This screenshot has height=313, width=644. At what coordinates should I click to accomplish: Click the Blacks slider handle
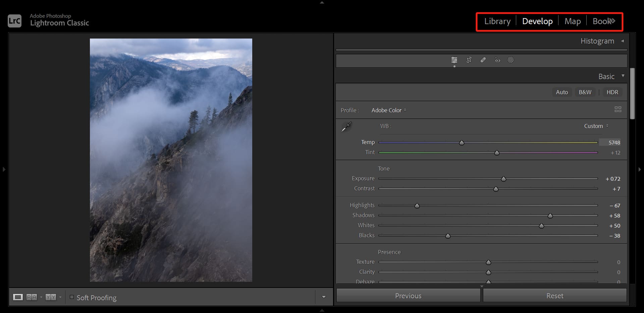pyautogui.click(x=448, y=236)
